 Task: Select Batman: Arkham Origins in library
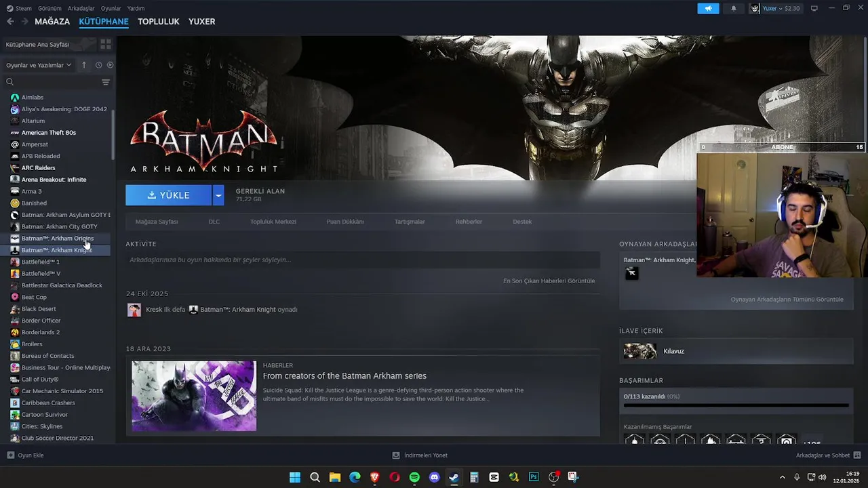pyautogui.click(x=58, y=239)
